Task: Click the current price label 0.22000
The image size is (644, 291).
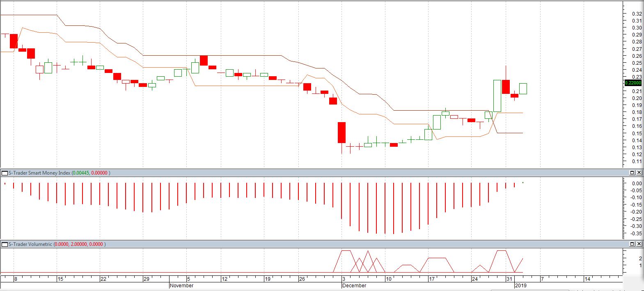Action: 633,83
